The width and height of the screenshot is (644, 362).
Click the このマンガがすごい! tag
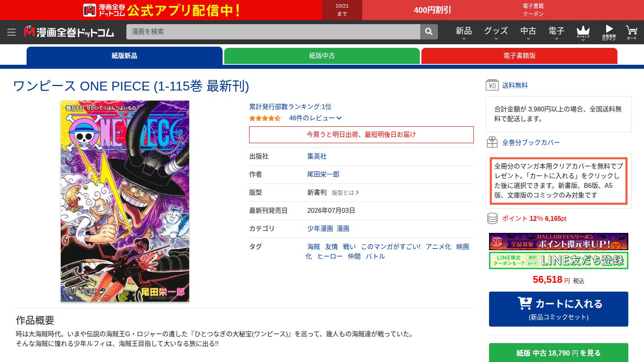click(x=391, y=247)
